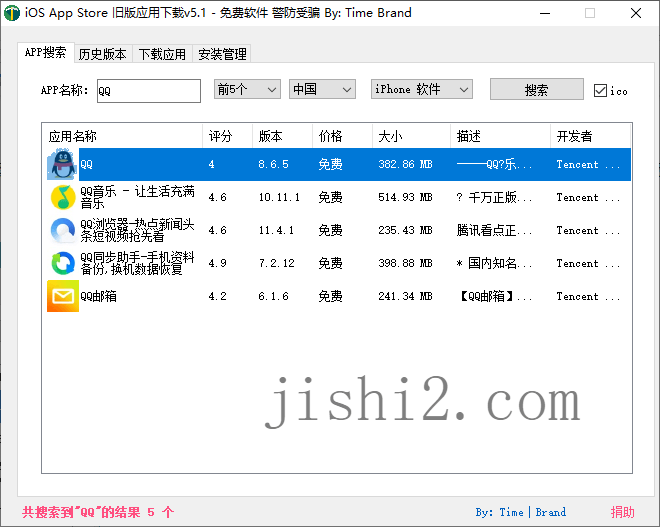
Task: Toggle the ico checkbox
Action: click(x=600, y=90)
